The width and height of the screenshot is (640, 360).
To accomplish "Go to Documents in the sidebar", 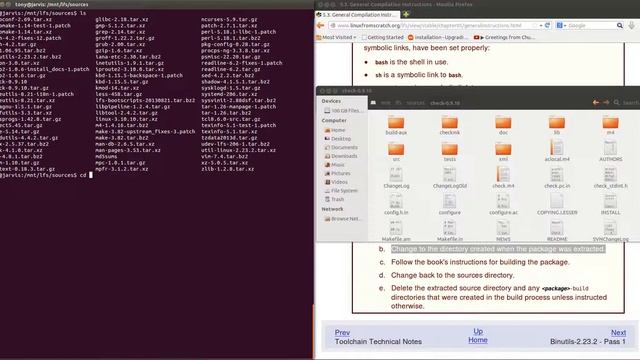I will (340, 147).
